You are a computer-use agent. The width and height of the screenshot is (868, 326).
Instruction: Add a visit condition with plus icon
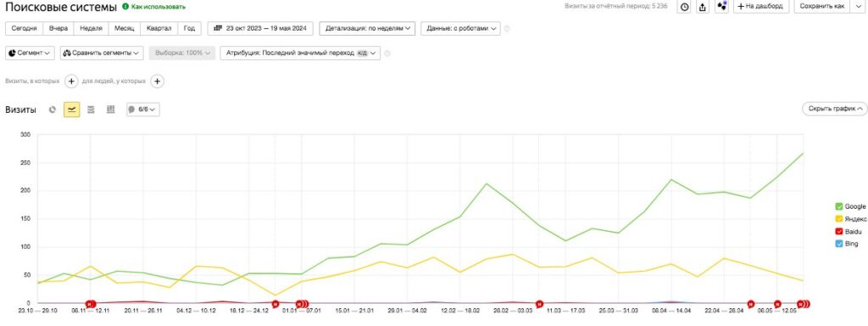pos(71,81)
